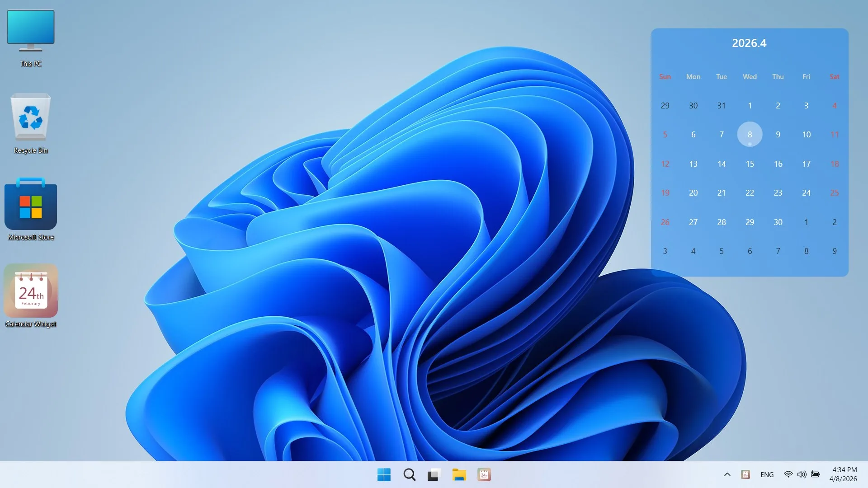Open Task View from taskbar
The height and width of the screenshot is (488, 868).
point(434,474)
